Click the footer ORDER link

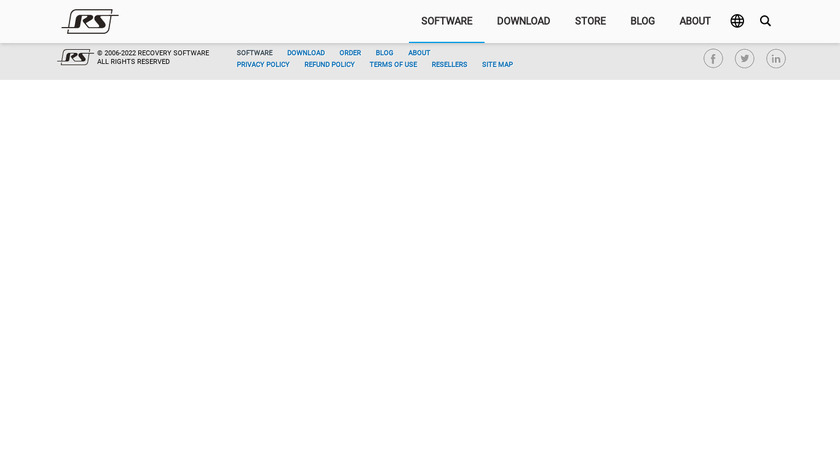(350, 53)
